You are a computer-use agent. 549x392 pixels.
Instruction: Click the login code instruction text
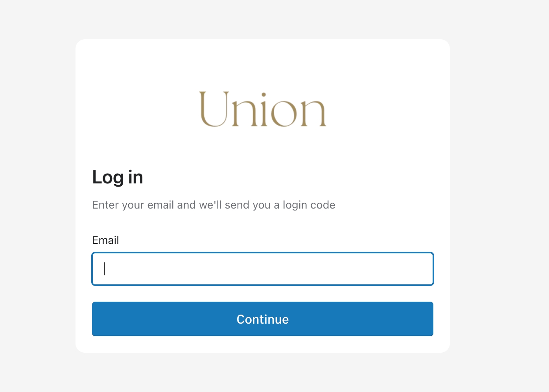[x=214, y=205]
